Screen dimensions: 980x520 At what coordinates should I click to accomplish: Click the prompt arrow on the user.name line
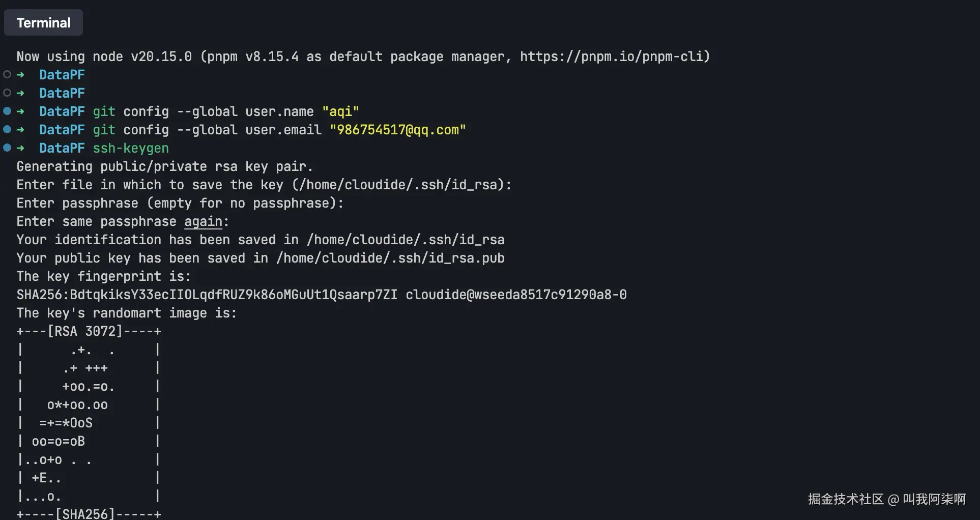point(20,111)
